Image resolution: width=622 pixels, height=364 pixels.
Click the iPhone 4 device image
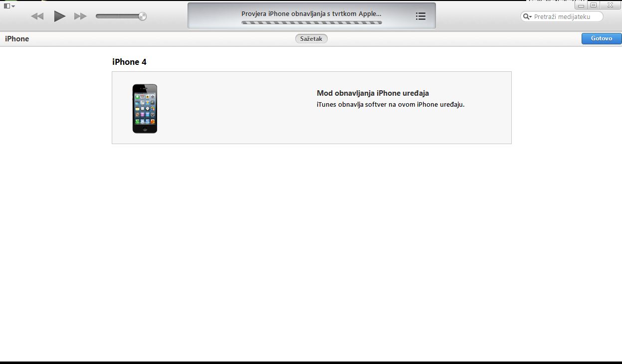point(145,108)
